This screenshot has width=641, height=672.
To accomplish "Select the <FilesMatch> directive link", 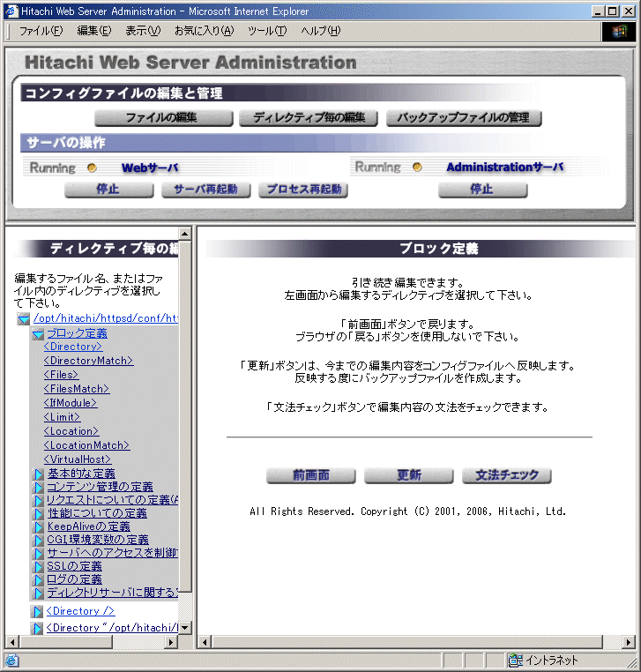I will pos(77,389).
